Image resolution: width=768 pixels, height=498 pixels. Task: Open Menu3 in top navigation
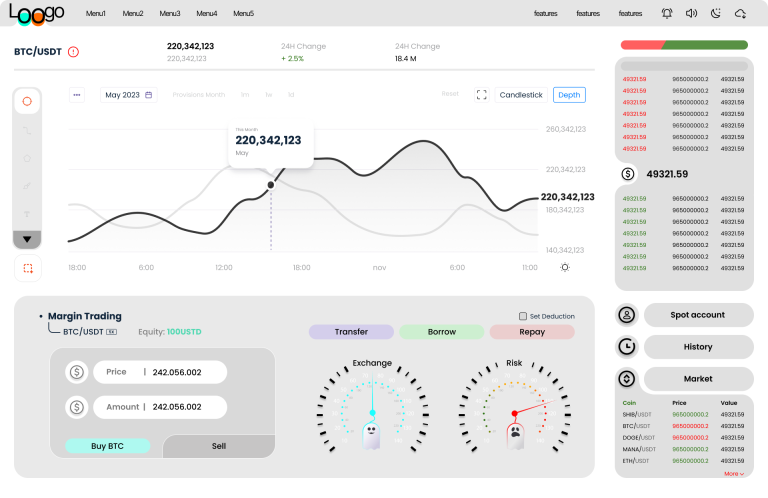point(170,13)
